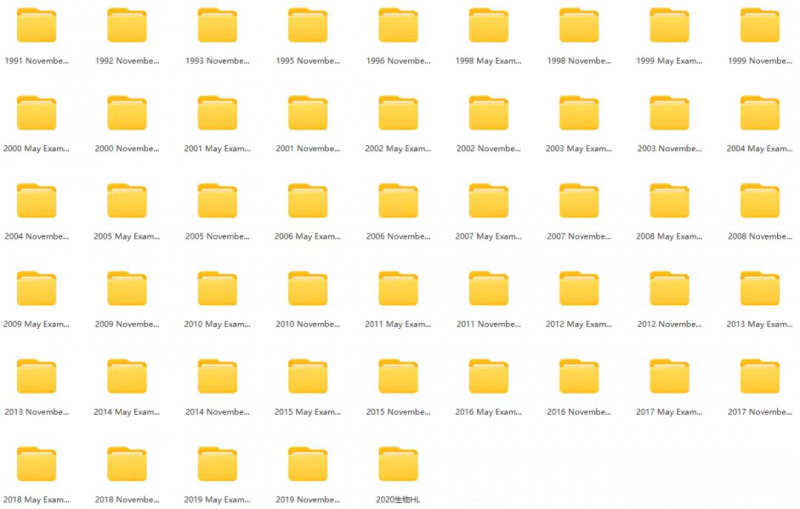
Task: Select the 2011 May Exam folder icon
Action: coord(398,288)
